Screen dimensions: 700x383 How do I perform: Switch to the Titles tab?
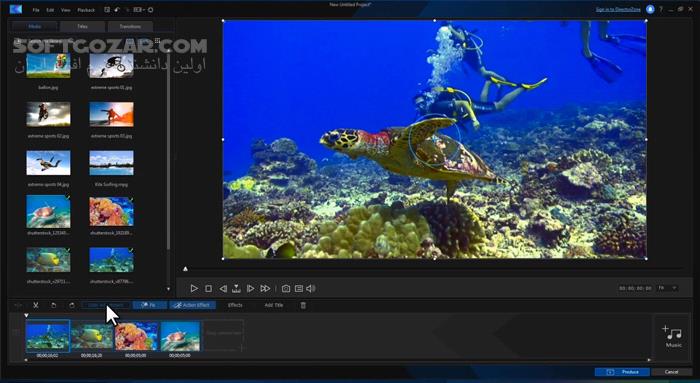click(83, 26)
